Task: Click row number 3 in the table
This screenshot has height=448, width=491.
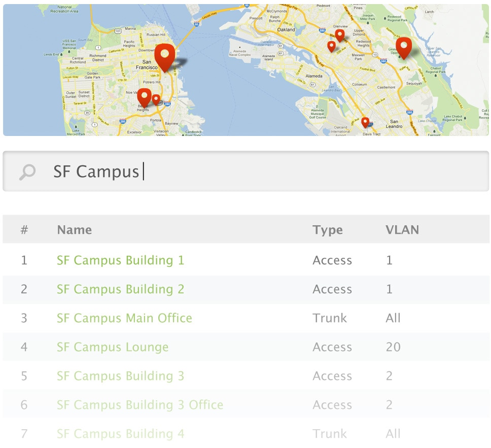Action: click(24, 318)
